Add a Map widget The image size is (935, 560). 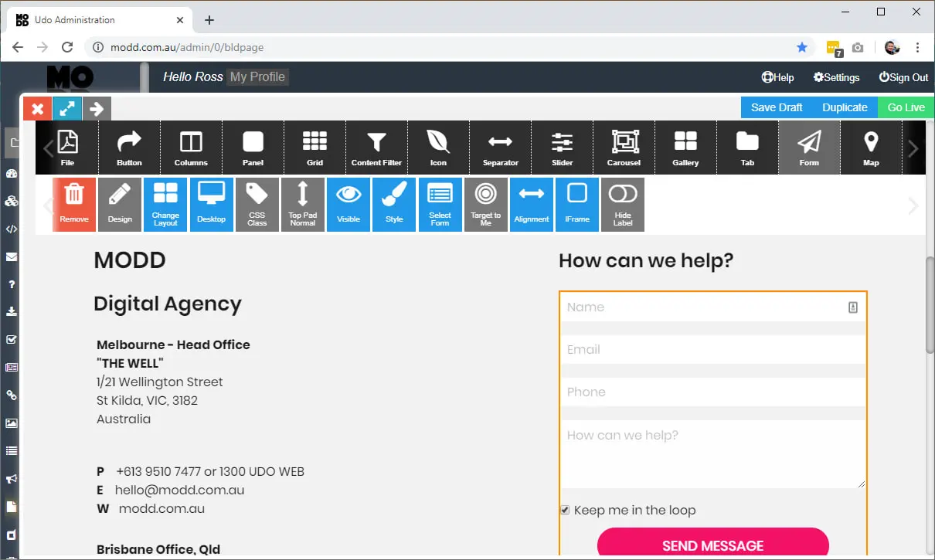tap(871, 148)
